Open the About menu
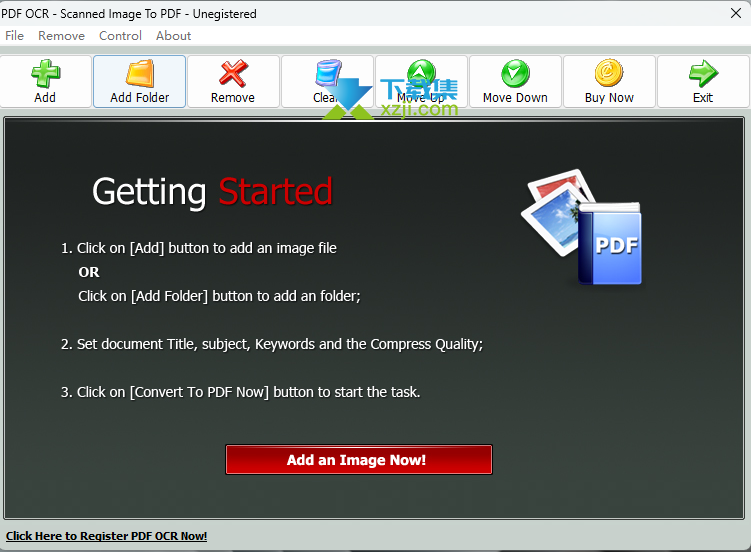 point(173,36)
